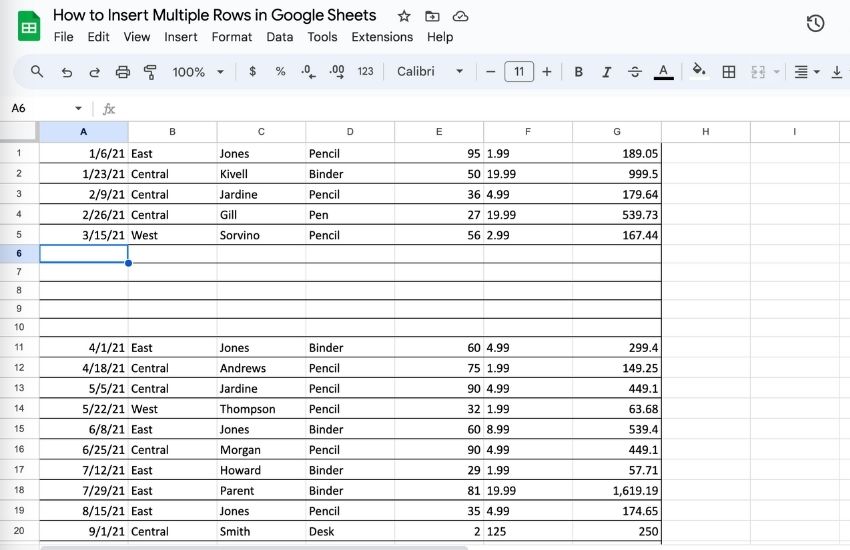The height and width of the screenshot is (550, 850).
Task: Star this spreadsheet document
Action: [404, 16]
